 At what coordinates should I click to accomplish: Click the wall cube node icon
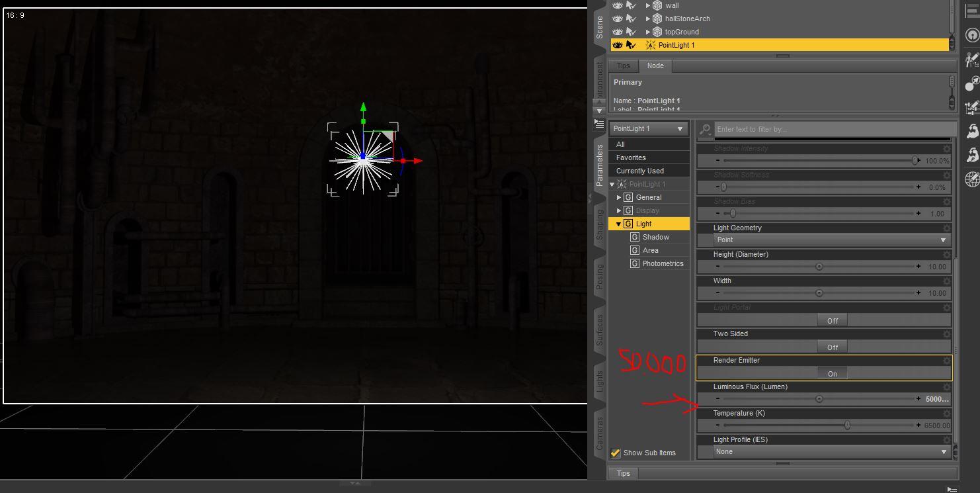click(657, 5)
